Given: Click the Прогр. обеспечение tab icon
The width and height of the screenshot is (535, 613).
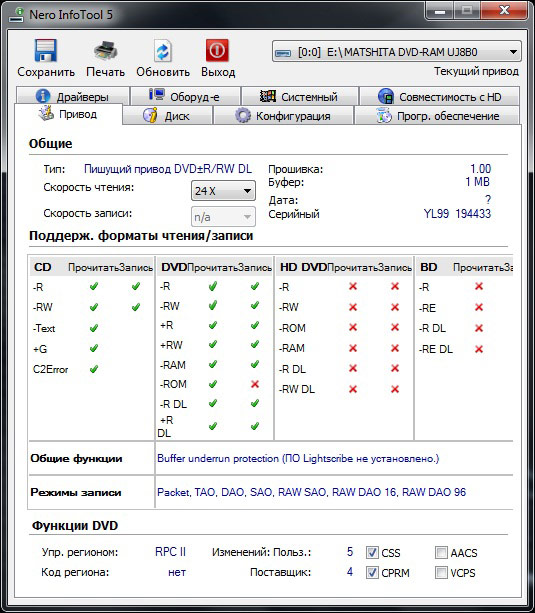Looking at the screenshot, I should tap(383, 116).
